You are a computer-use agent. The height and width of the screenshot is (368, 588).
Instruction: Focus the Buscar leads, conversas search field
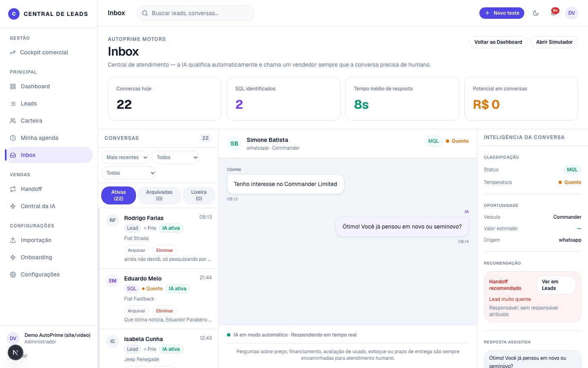pos(196,13)
